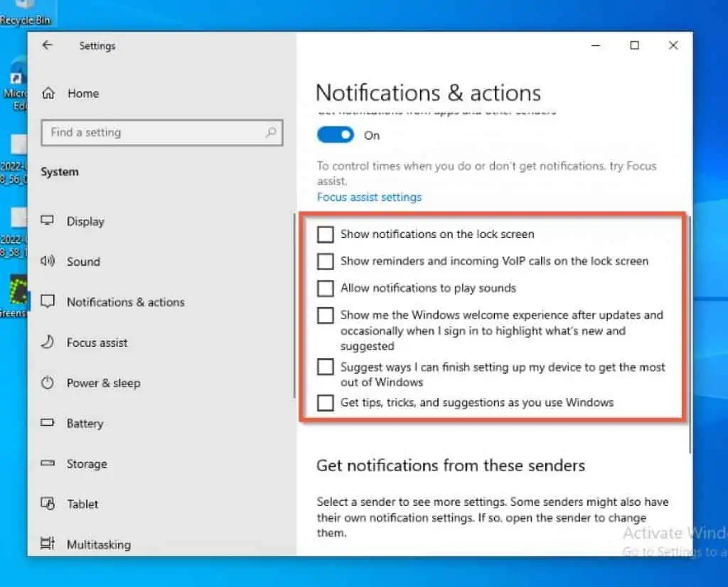Click the Power & sleep icon
The width and height of the screenshot is (728, 587).
[x=48, y=383]
